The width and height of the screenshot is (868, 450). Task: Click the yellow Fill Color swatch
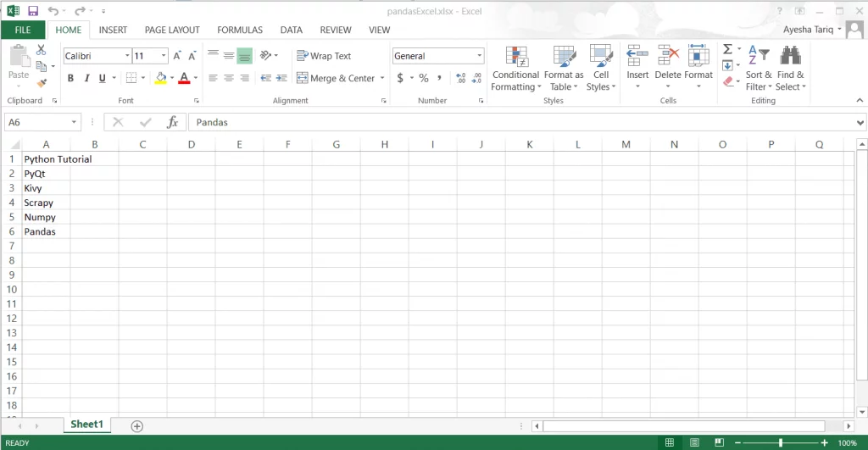pos(160,78)
